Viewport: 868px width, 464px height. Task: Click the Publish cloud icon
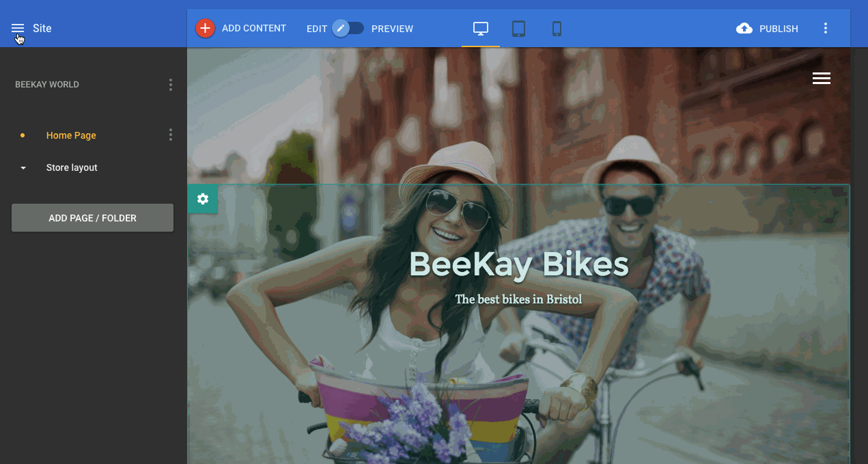click(744, 29)
